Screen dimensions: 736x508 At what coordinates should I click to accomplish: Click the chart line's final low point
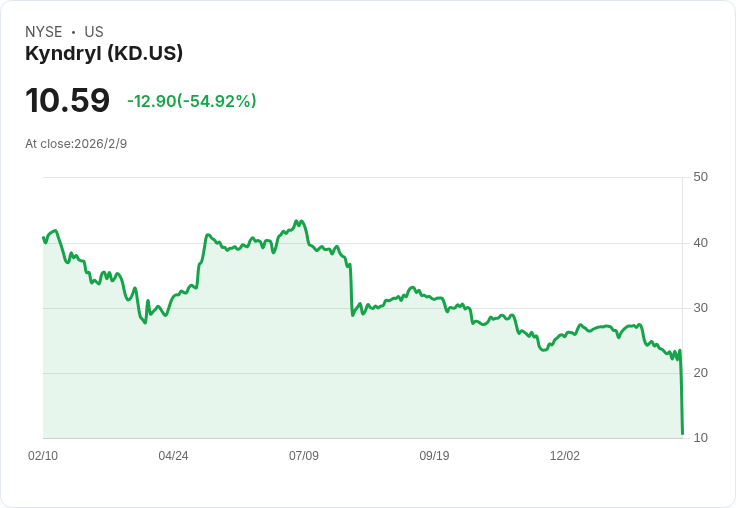[x=682, y=433]
